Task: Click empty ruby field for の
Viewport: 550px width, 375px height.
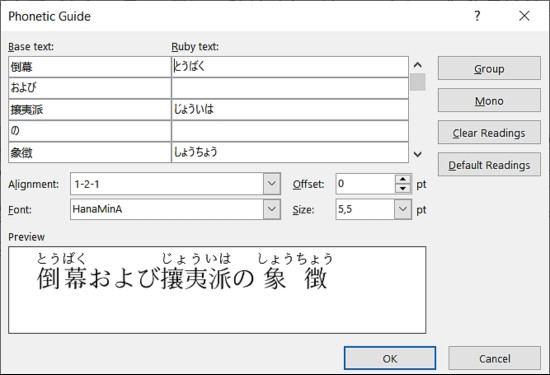Action: [290, 131]
